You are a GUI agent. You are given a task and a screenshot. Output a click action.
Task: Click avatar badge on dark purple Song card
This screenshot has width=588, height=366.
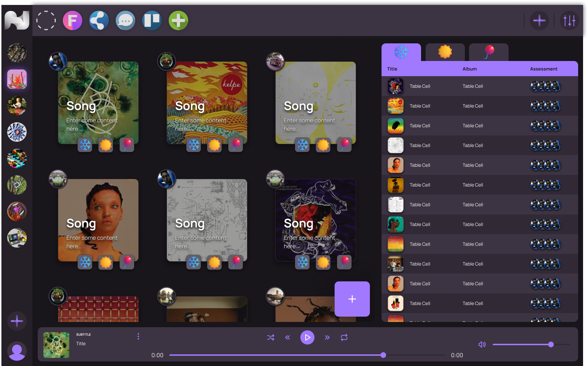pos(275,179)
